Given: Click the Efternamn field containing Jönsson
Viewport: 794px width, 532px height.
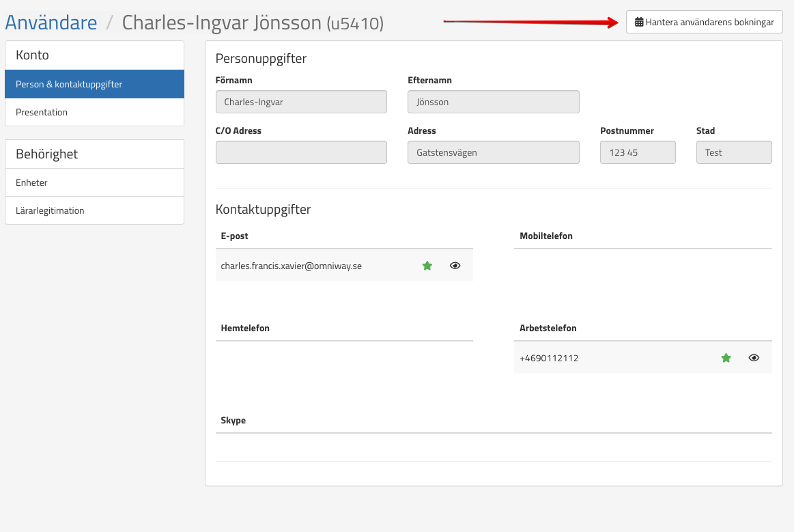Looking at the screenshot, I should pyautogui.click(x=493, y=102).
